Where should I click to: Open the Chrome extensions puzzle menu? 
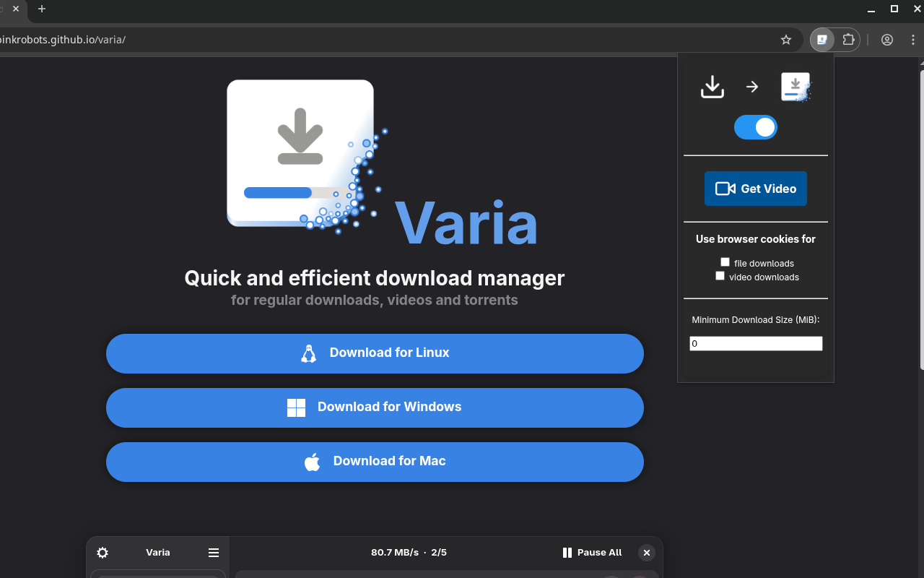[x=848, y=40]
